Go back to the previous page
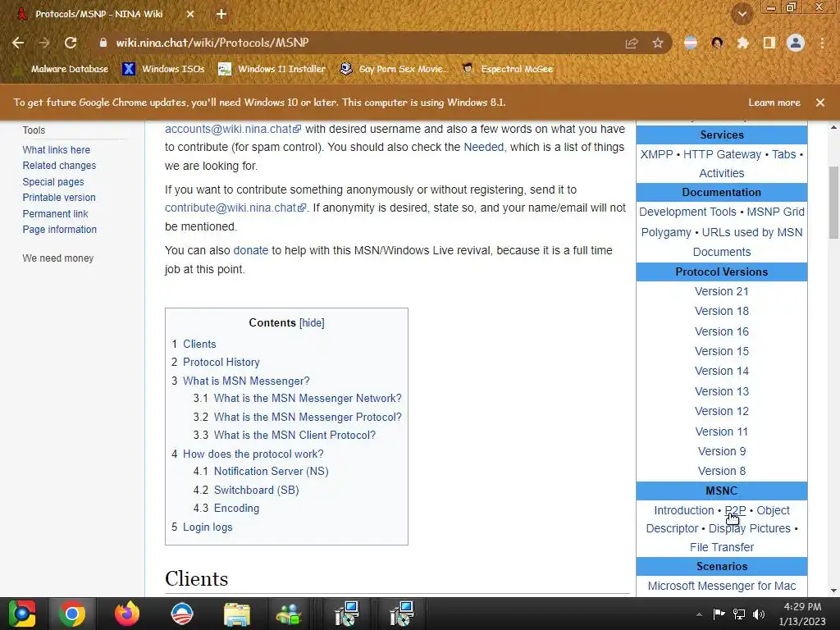The width and height of the screenshot is (840, 630). click(18, 43)
